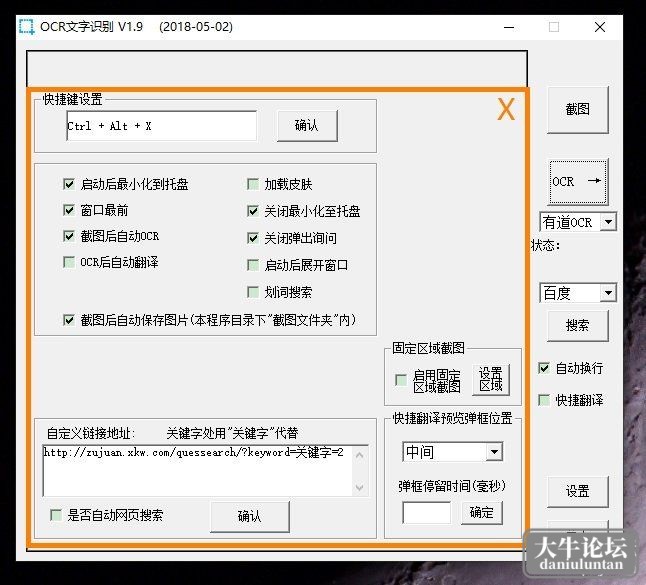
Task: Click 确定 to confirm popup duration
Action: coord(482,512)
